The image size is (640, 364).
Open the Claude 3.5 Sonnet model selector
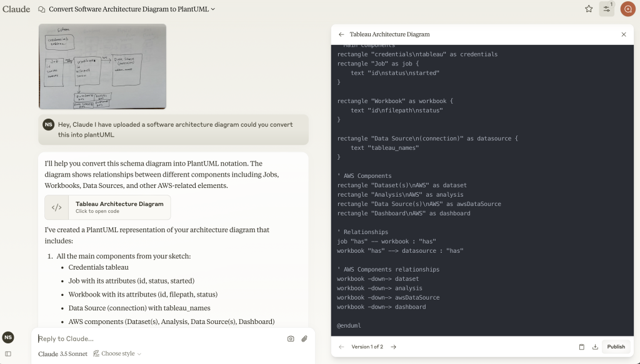pos(63,354)
